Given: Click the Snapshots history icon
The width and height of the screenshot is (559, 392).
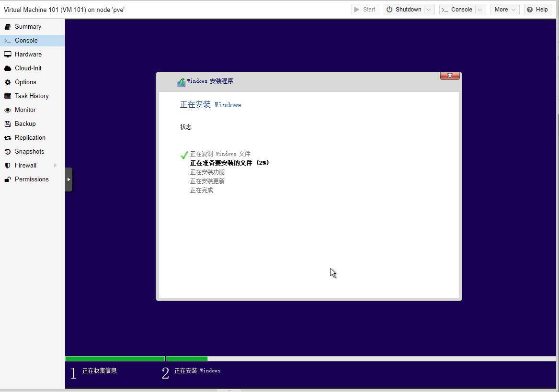Looking at the screenshot, I should click(x=8, y=152).
